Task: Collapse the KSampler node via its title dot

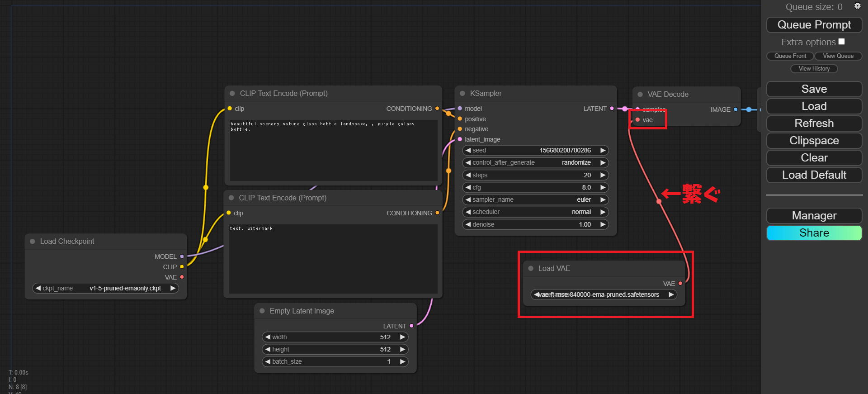Action: [462, 94]
